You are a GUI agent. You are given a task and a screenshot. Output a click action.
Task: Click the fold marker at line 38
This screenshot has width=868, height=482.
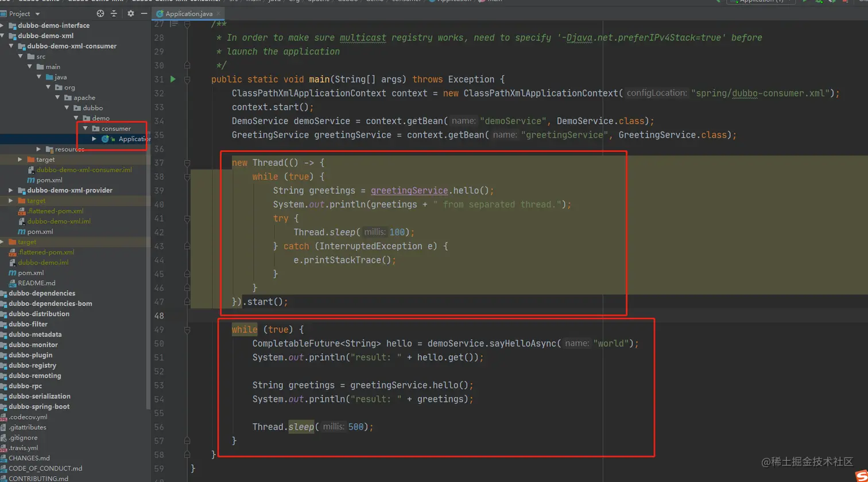click(187, 177)
